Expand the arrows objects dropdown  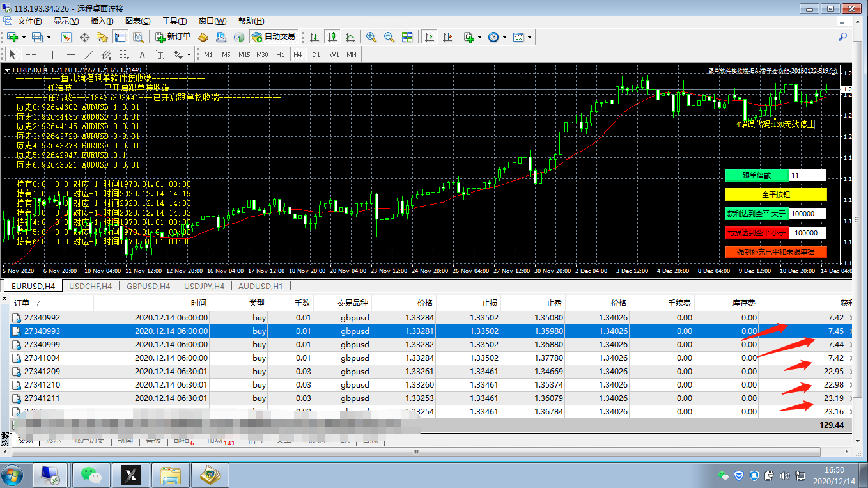pos(190,54)
